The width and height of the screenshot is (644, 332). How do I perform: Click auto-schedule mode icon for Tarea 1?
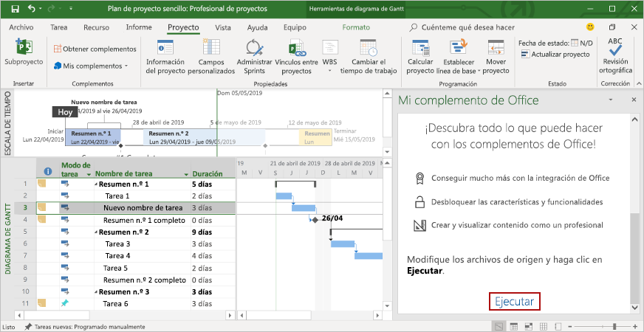point(65,196)
